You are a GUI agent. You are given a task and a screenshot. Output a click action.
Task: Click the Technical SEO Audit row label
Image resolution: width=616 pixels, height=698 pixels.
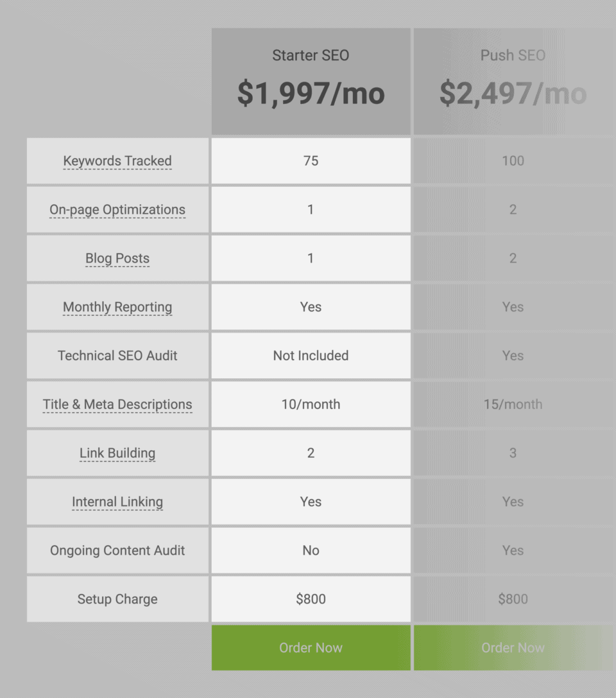tap(117, 356)
